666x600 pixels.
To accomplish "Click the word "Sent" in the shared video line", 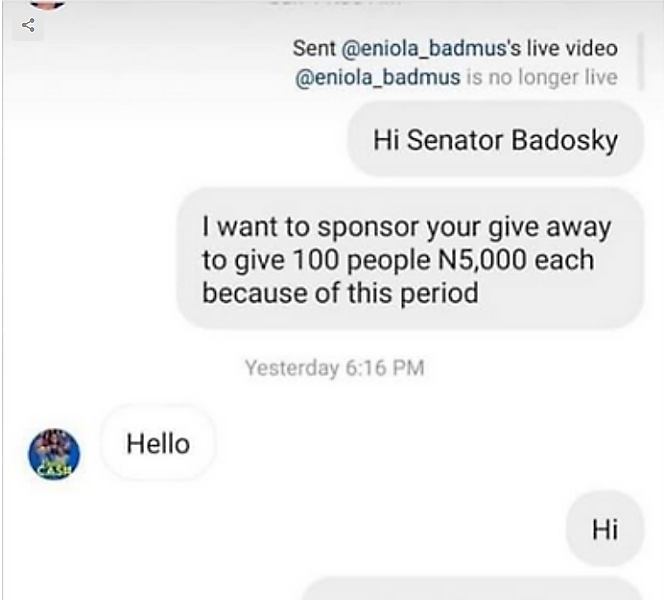I will (x=314, y=48).
